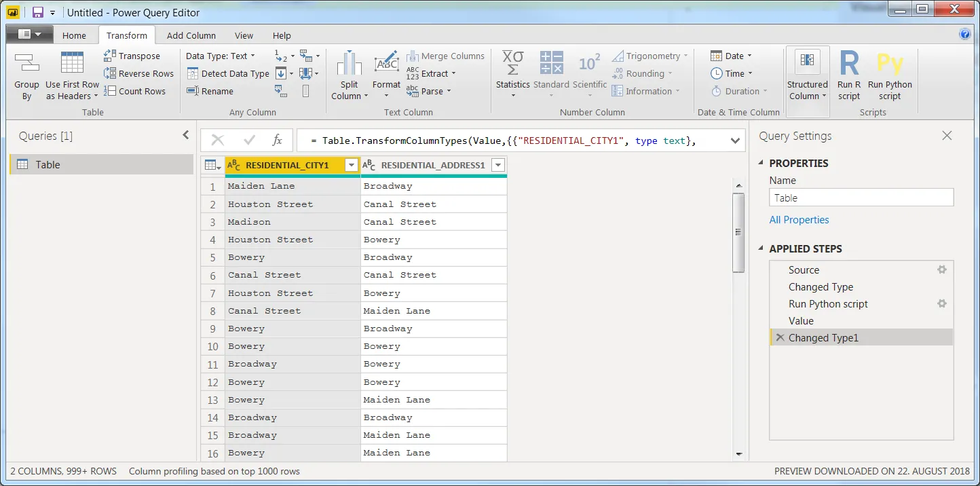
Task: Open the View ribbon tab
Action: click(244, 36)
